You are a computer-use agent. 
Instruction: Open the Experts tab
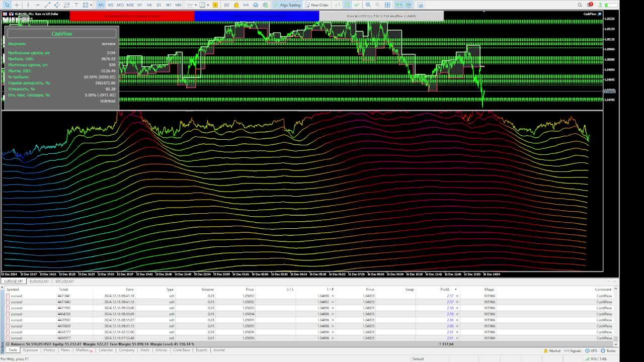(201, 350)
